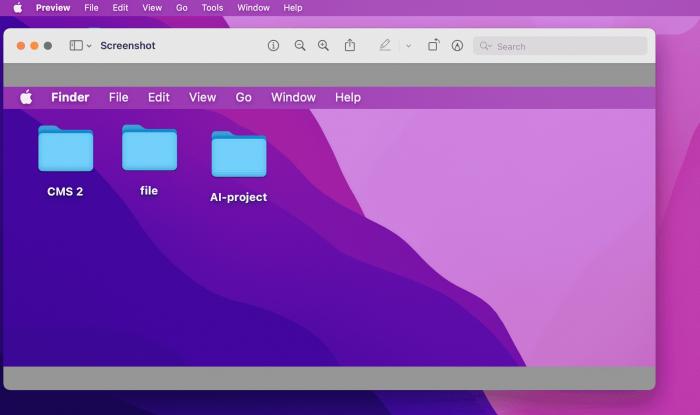The image size is (700, 415).
Task: Click the search magnifier dropdown icon
Action: (x=485, y=46)
